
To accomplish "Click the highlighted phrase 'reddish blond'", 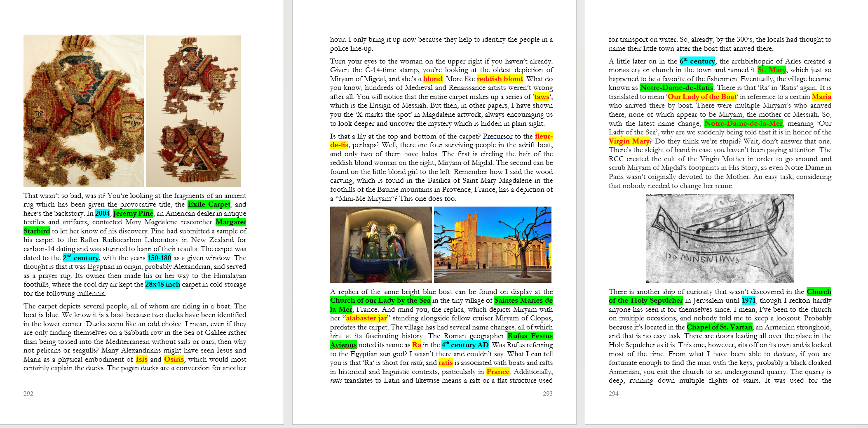I will 500,79.
